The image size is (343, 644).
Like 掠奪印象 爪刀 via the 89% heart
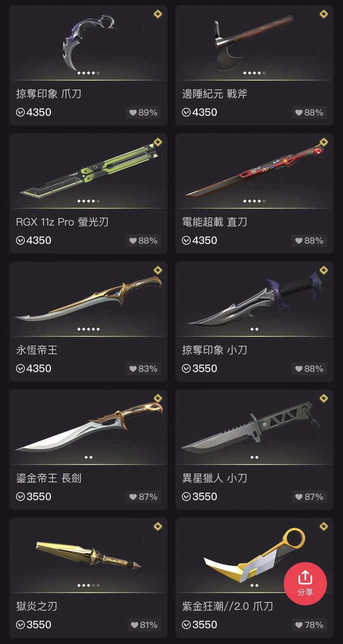143,113
